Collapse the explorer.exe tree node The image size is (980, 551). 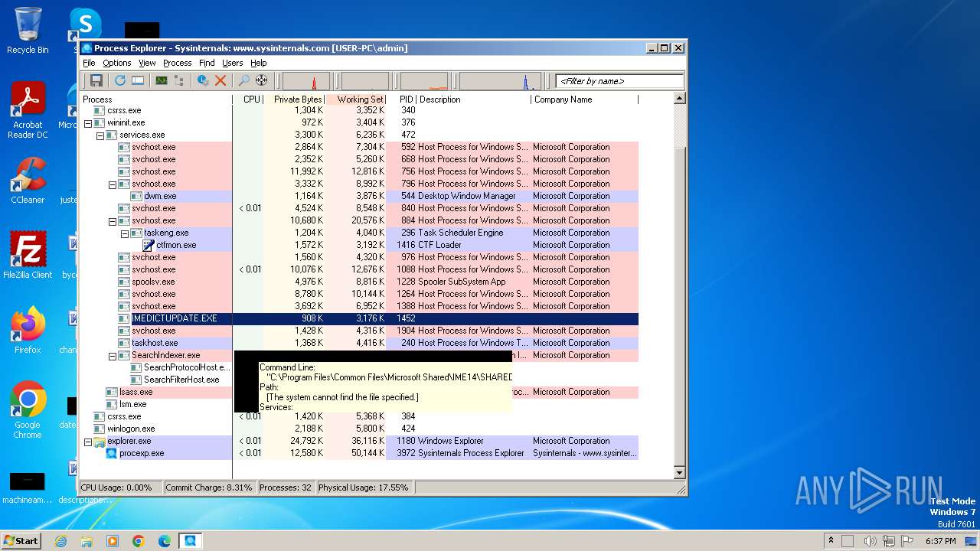click(x=88, y=441)
